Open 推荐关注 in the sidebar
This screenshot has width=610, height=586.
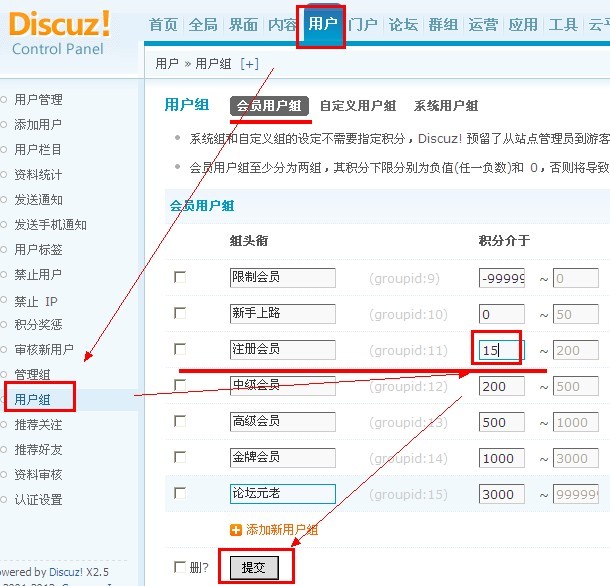tap(38, 425)
